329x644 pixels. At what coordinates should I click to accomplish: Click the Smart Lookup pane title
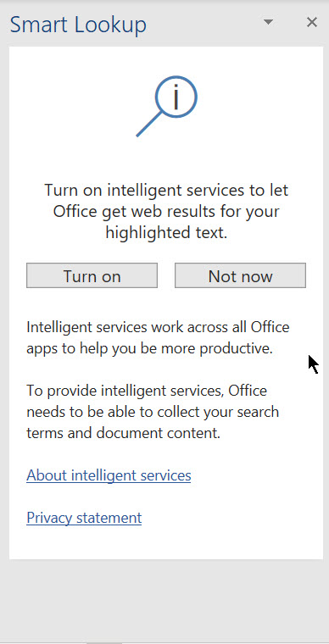(78, 25)
